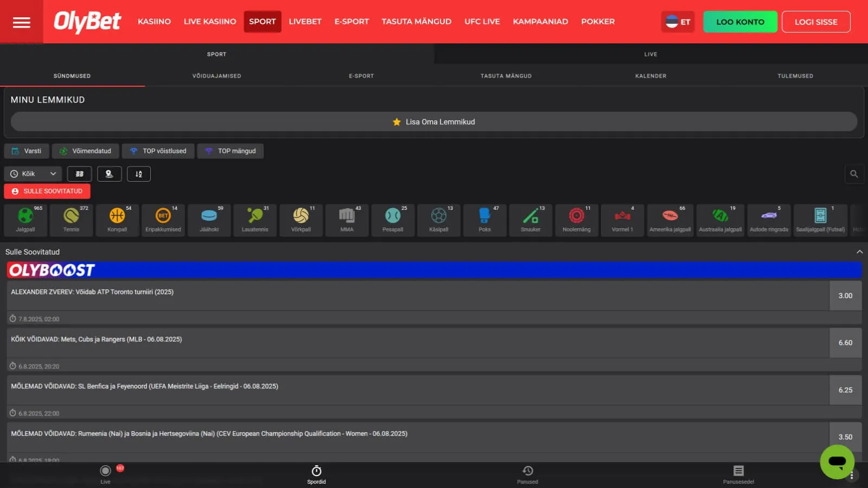This screenshot has width=868, height=488.
Task: Open the UFC LIVE menu item
Action: coord(482,22)
